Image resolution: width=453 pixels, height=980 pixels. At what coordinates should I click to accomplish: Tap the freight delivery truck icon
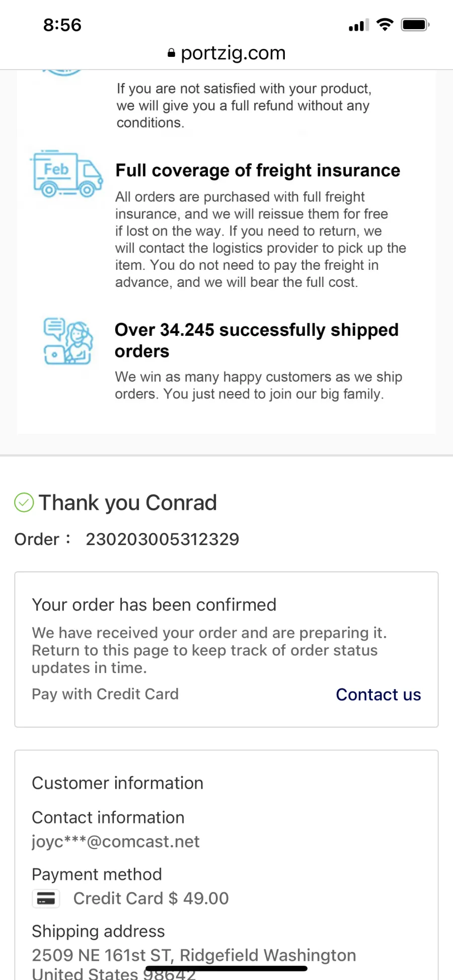(x=67, y=174)
